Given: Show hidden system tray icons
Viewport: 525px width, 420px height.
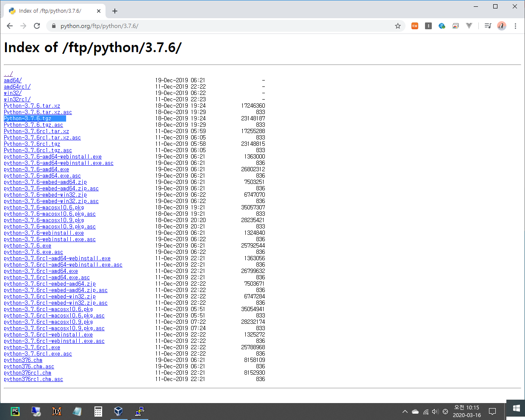Looking at the screenshot, I should (405, 412).
